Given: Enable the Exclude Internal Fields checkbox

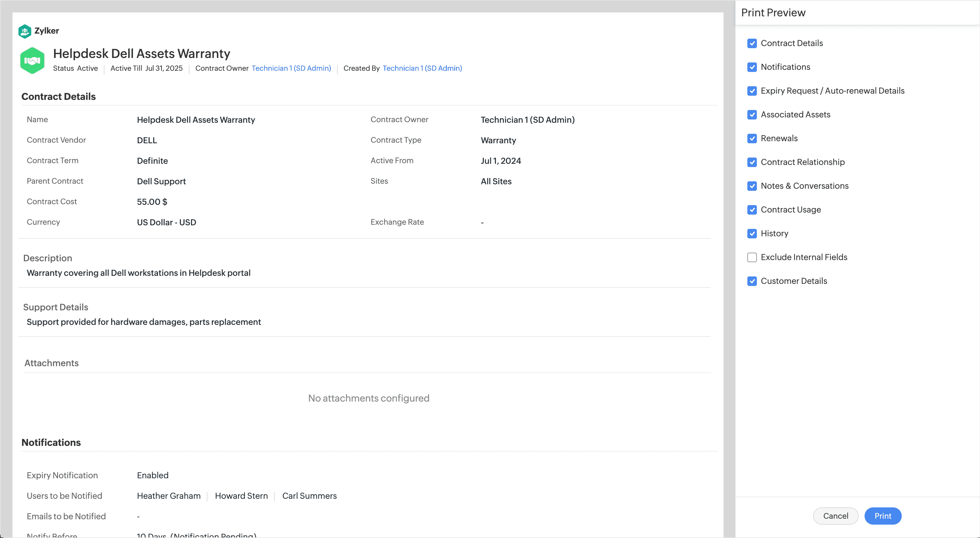Looking at the screenshot, I should [752, 257].
